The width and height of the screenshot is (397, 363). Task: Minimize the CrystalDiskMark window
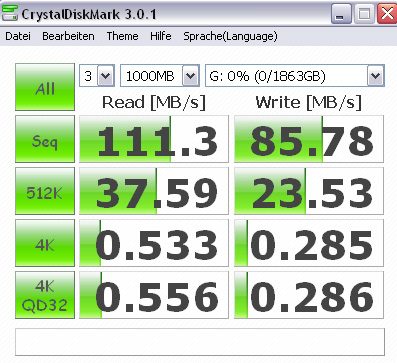coord(341,14)
